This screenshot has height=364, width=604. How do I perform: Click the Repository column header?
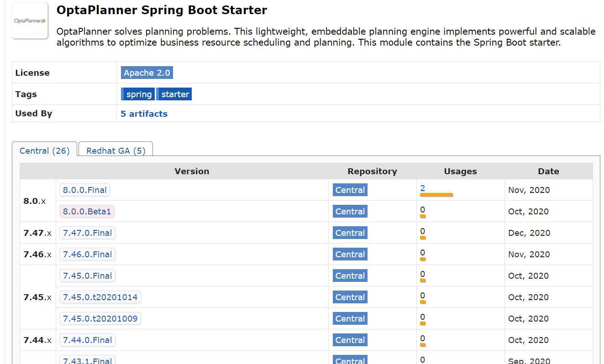tap(372, 171)
